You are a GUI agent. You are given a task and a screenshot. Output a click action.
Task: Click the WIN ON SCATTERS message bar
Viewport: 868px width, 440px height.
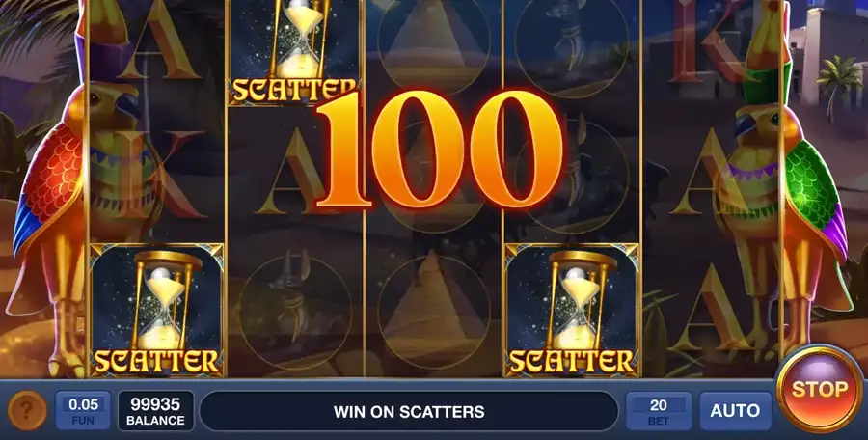409,411
